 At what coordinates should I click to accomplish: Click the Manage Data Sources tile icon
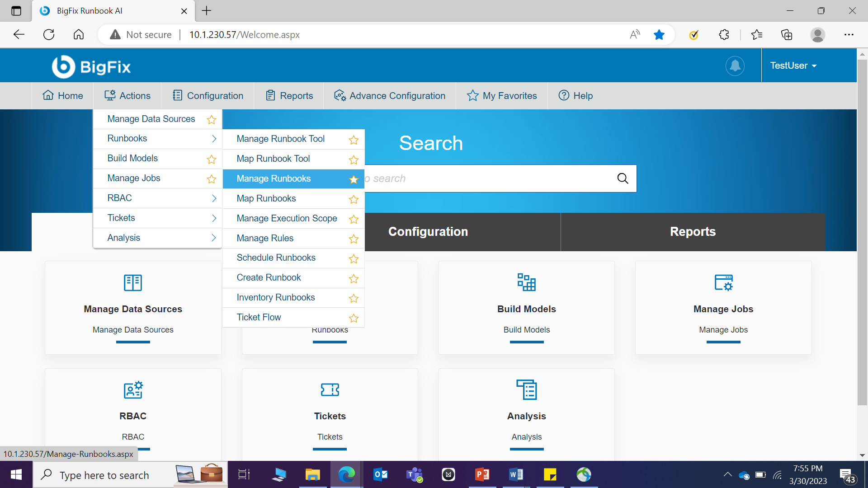tap(133, 282)
